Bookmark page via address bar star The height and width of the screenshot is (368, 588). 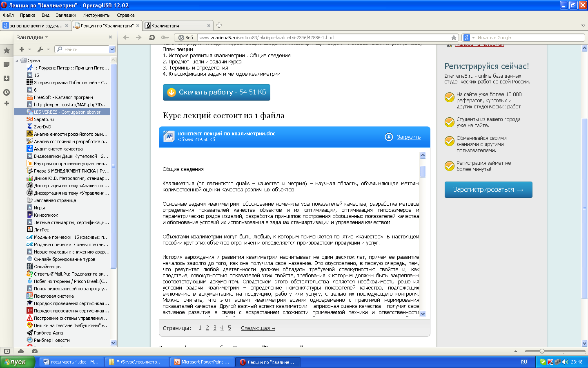click(x=454, y=38)
